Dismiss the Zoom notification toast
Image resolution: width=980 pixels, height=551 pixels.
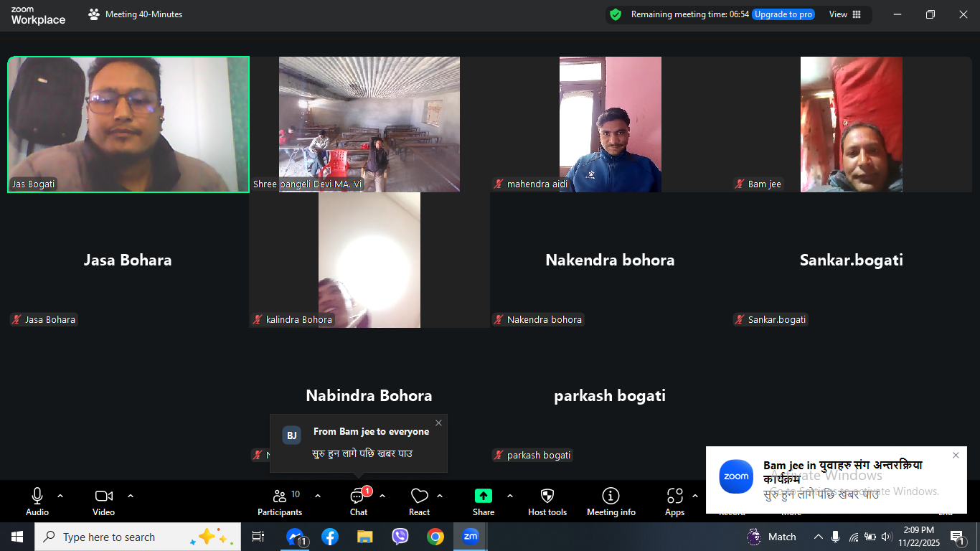[x=956, y=456]
